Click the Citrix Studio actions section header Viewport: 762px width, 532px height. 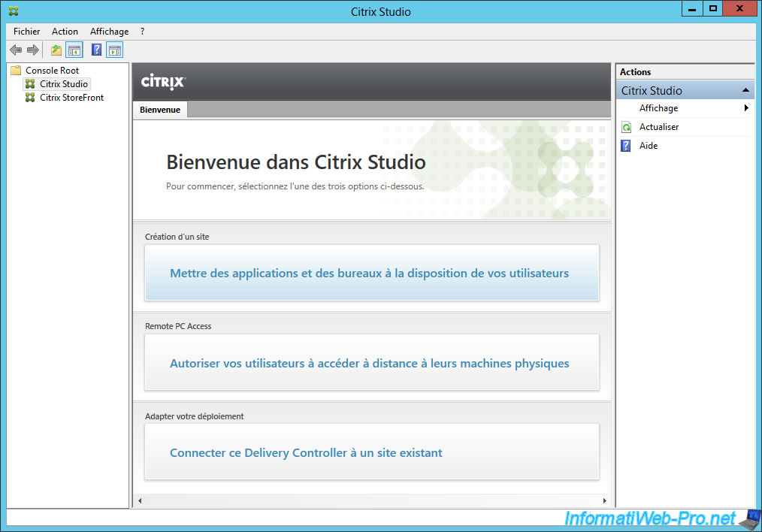pos(685,91)
